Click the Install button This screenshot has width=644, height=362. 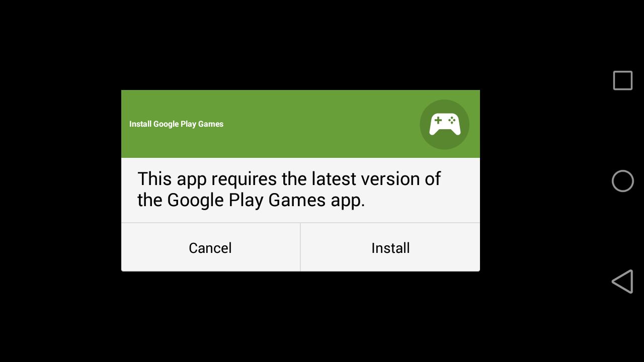(x=390, y=247)
